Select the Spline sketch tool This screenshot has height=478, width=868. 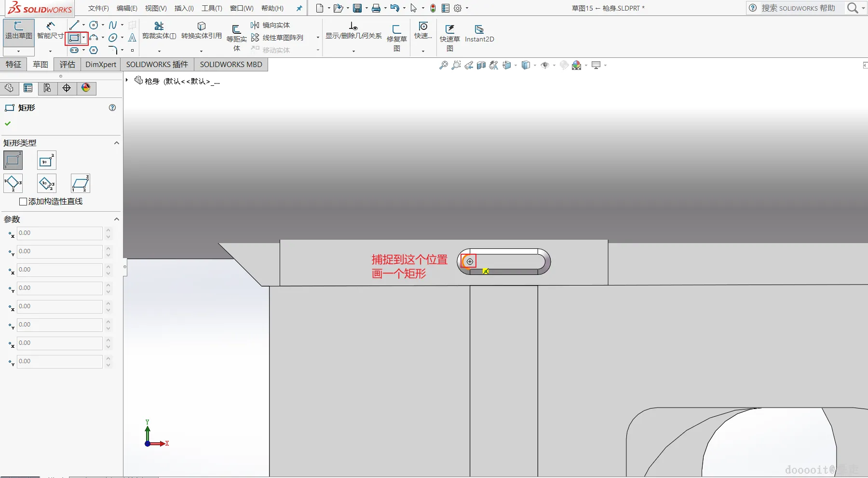pyautogui.click(x=113, y=25)
